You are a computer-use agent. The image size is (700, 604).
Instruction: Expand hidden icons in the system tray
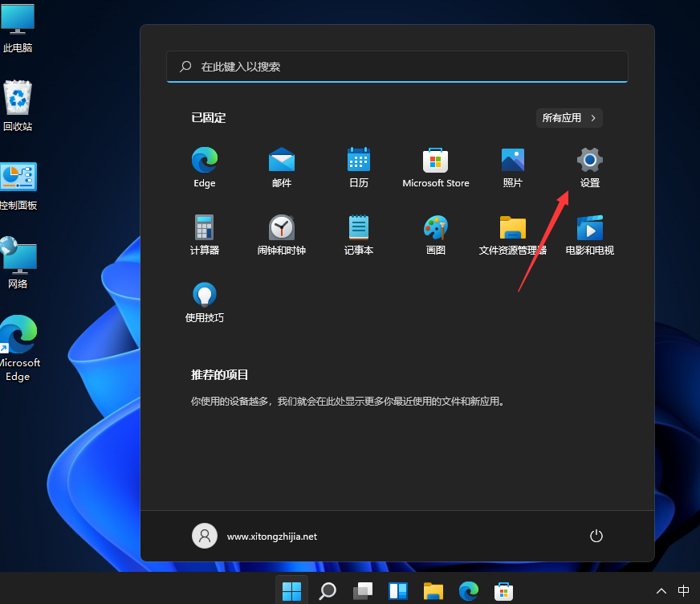coord(661,590)
